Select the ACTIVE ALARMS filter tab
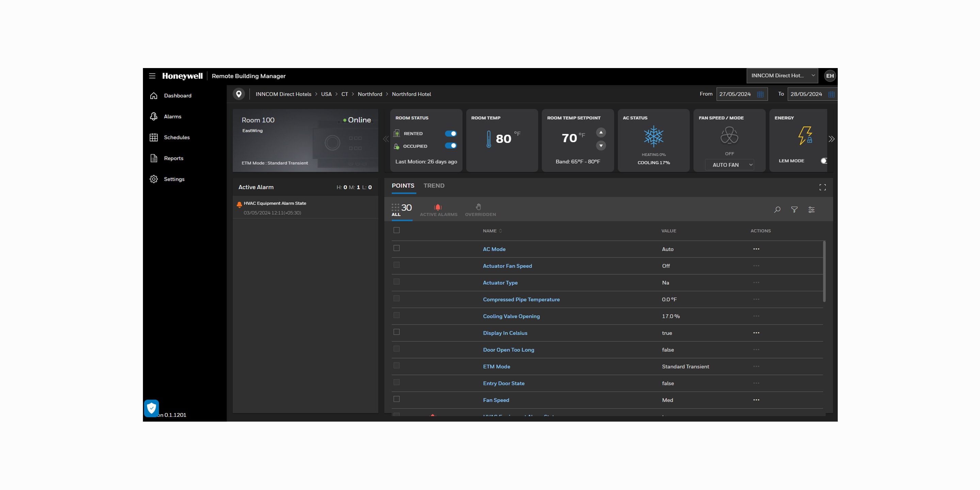The width and height of the screenshot is (980, 490). click(x=438, y=210)
